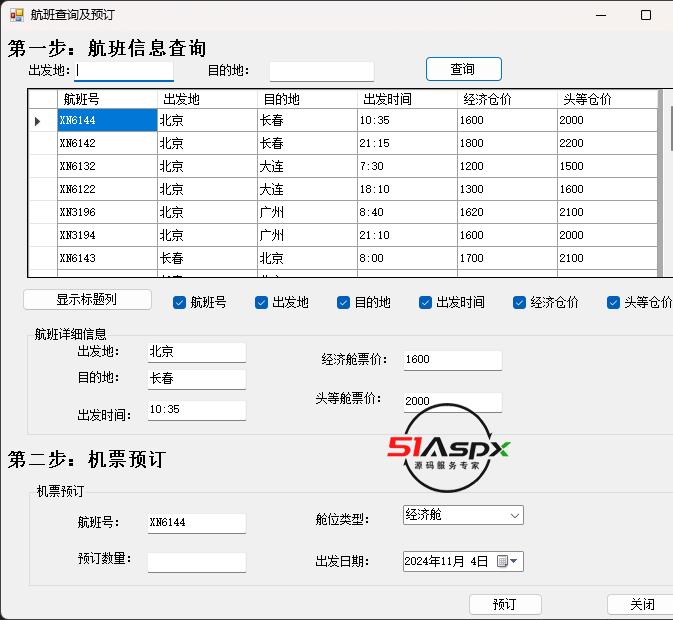The image size is (673, 620).
Task: Toggle the 经济仓价 checkbox
Action: click(x=520, y=303)
